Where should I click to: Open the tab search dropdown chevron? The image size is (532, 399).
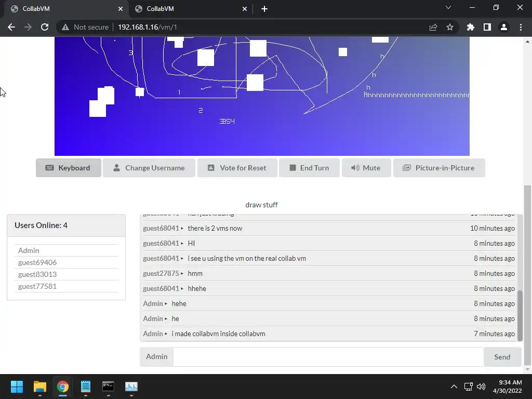pyautogui.click(x=448, y=7)
